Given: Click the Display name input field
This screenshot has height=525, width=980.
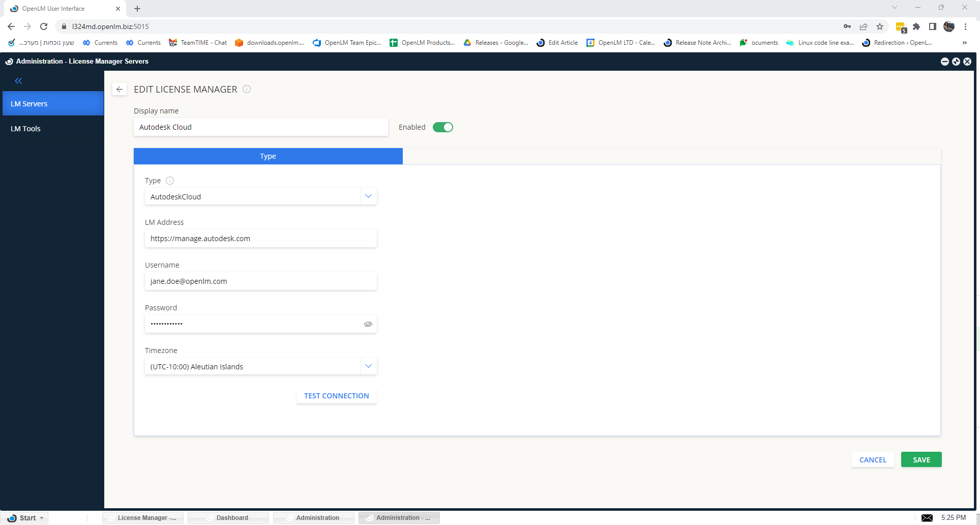Looking at the screenshot, I should pos(260,127).
